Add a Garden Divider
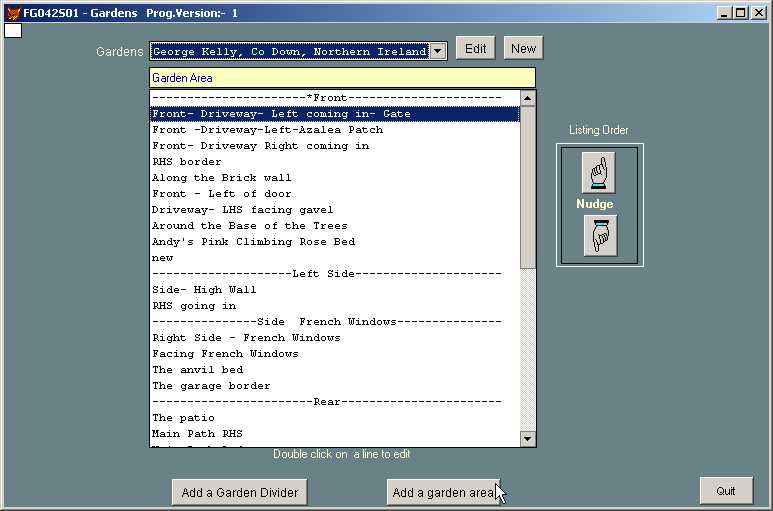 (240, 492)
